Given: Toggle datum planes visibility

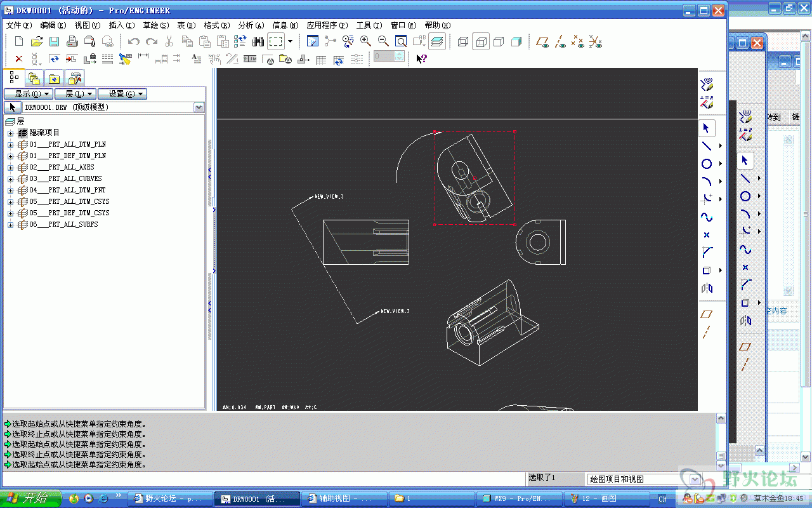Looking at the screenshot, I should (542, 41).
